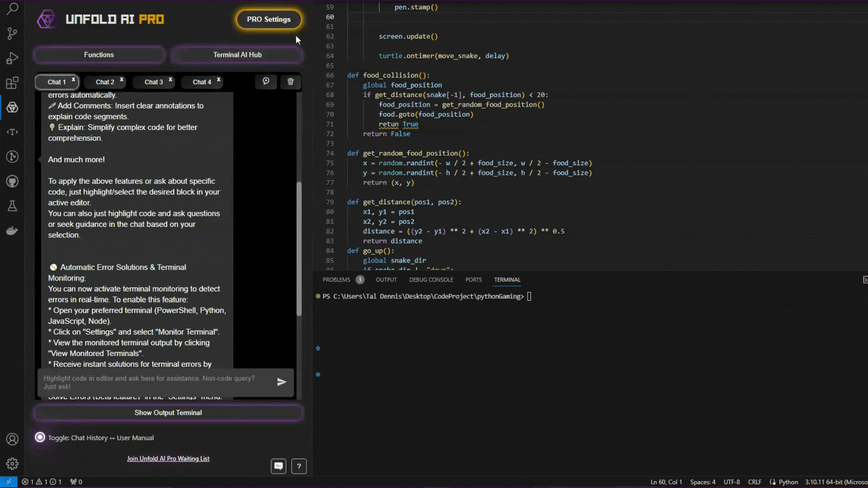Click the send arrow in chat input
Image resolution: width=868 pixels, height=488 pixels.
[x=282, y=382]
